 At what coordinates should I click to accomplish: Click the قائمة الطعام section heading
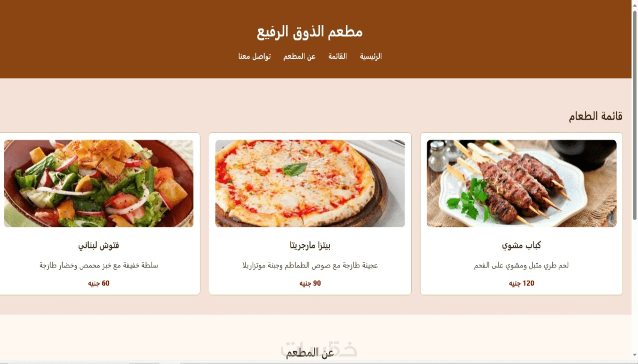coord(595,116)
